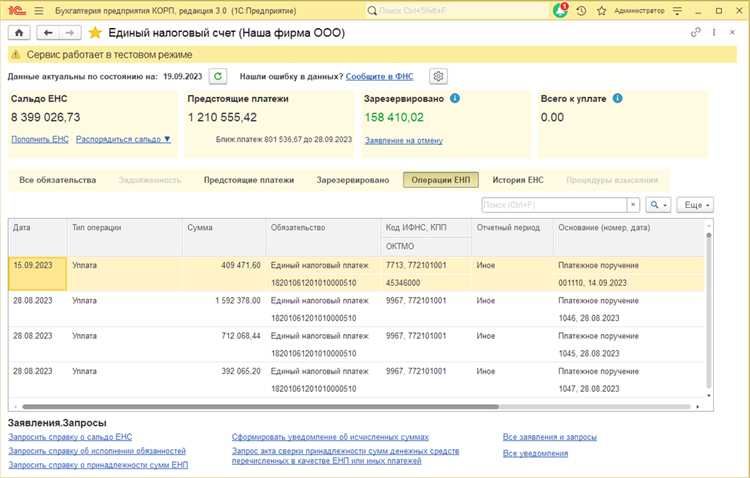
Task: Open Запросить справку о сальдо ЕНС link
Action: pyautogui.click(x=70, y=437)
